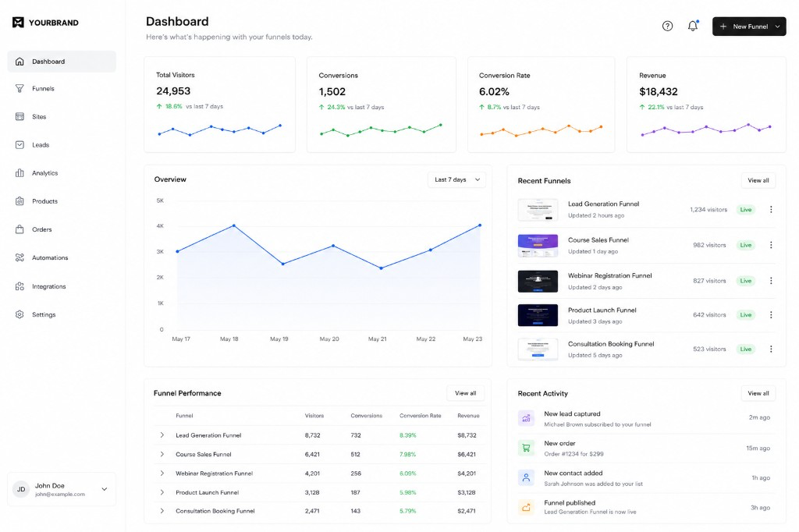Click the New contact added person icon
The width and height of the screenshot is (799, 532).
526,478
